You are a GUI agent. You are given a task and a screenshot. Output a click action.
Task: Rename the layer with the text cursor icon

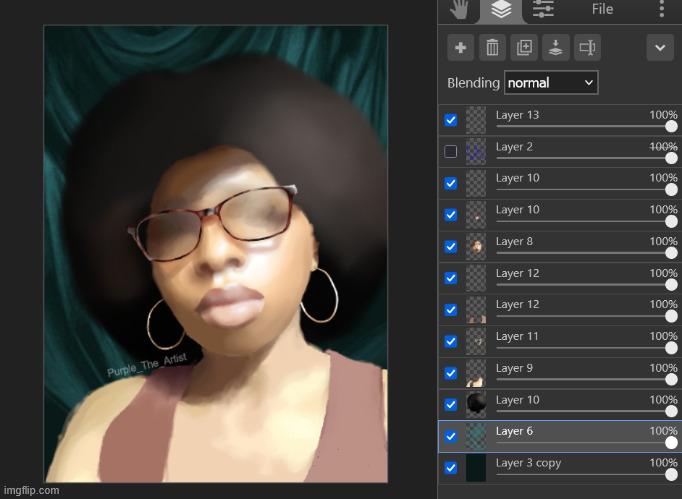point(587,47)
